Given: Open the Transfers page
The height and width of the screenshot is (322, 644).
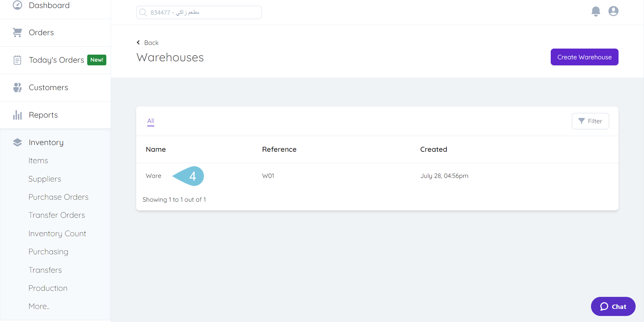Looking at the screenshot, I should 45,270.
